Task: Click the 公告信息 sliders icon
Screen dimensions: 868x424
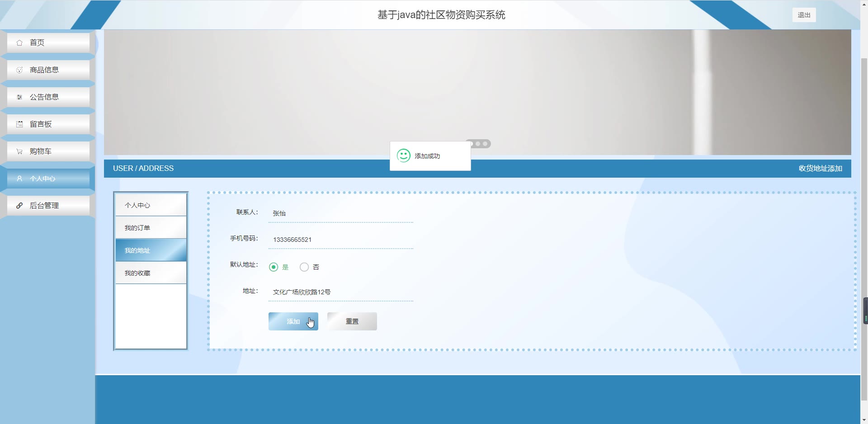Action: coord(19,97)
